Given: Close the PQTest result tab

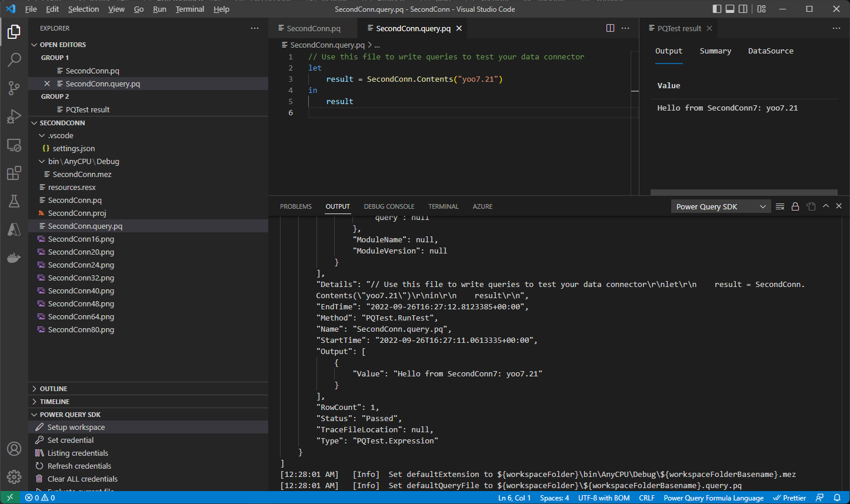Looking at the screenshot, I should point(709,28).
